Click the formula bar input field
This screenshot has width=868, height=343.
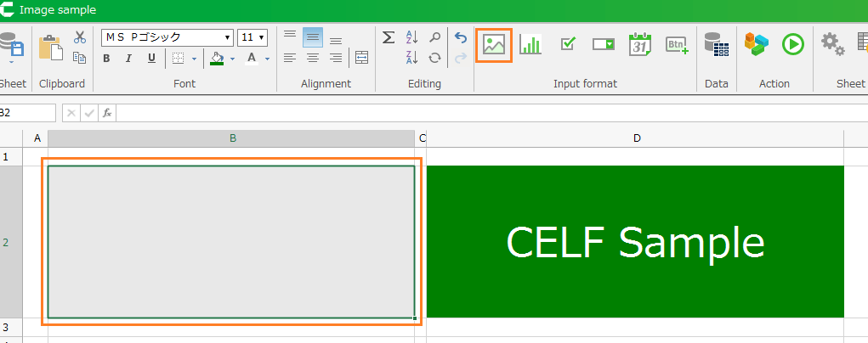tap(485, 113)
